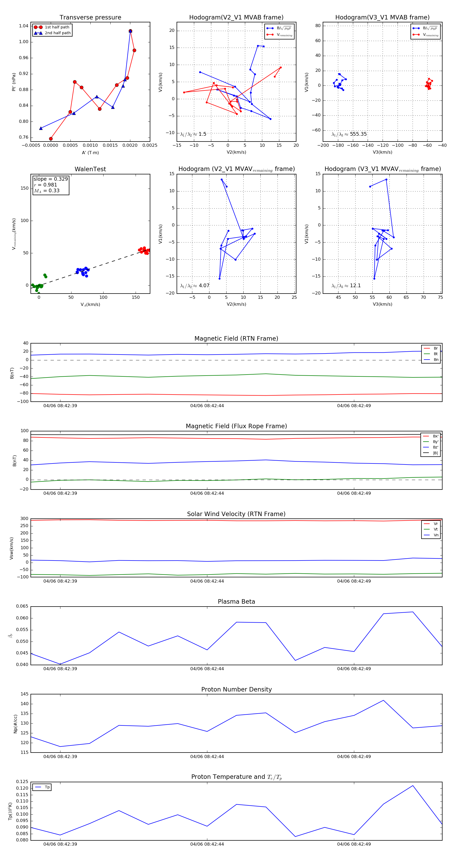The image size is (473, 868).
Task: Click the eigenvalue ratio annotation "≈ 1.5"
Action: pos(193,134)
